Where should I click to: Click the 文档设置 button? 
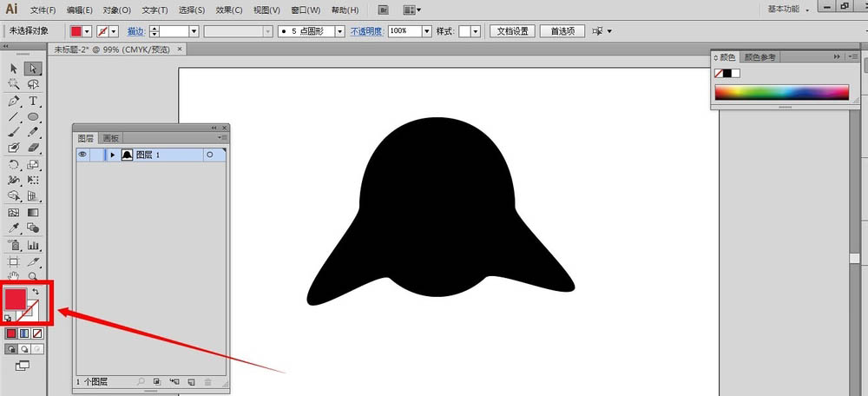click(511, 31)
